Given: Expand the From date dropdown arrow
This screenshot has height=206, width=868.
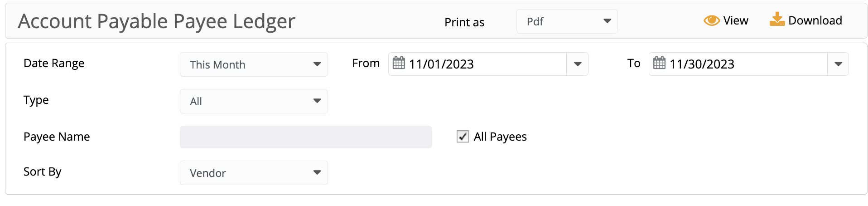Looking at the screenshot, I should coord(578,64).
